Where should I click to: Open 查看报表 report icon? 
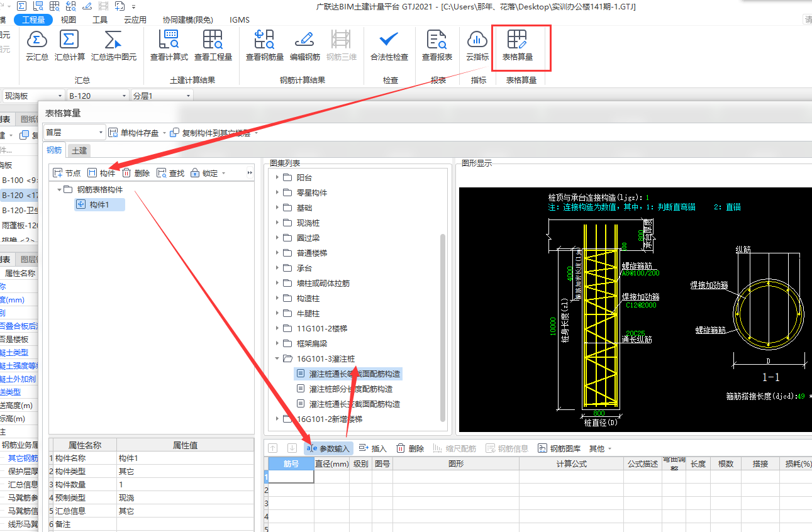(437, 40)
